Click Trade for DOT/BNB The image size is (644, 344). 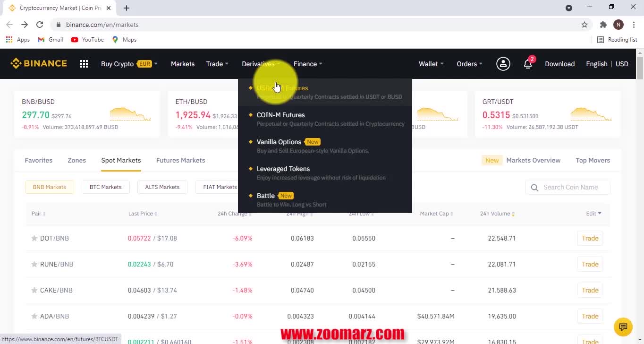point(590,238)
